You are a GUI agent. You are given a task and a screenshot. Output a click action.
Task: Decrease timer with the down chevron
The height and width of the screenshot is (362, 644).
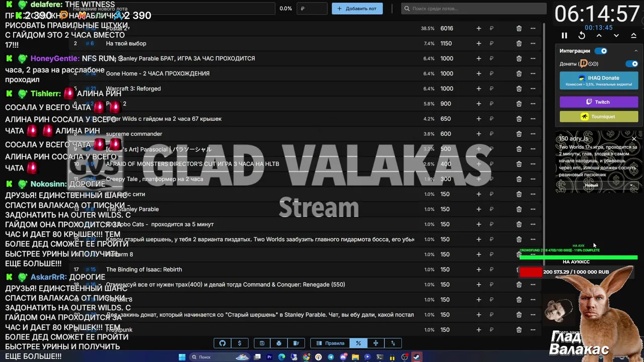coord(616,36)
